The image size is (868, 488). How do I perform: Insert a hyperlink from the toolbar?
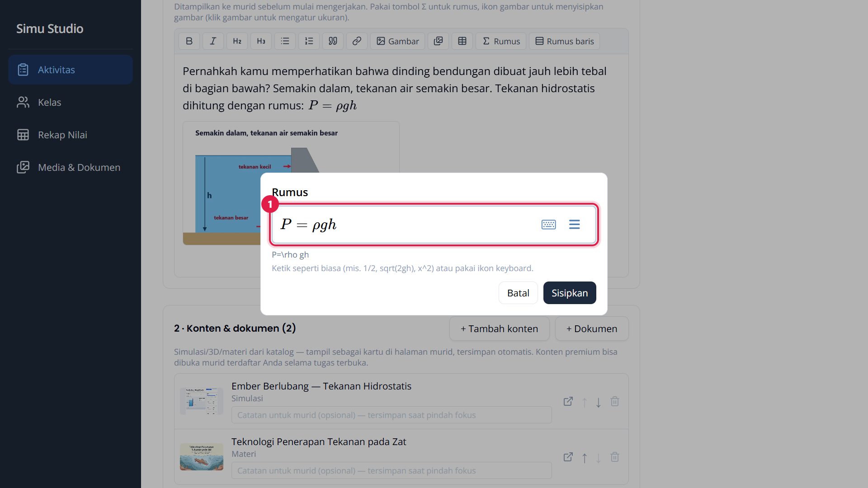357,41
